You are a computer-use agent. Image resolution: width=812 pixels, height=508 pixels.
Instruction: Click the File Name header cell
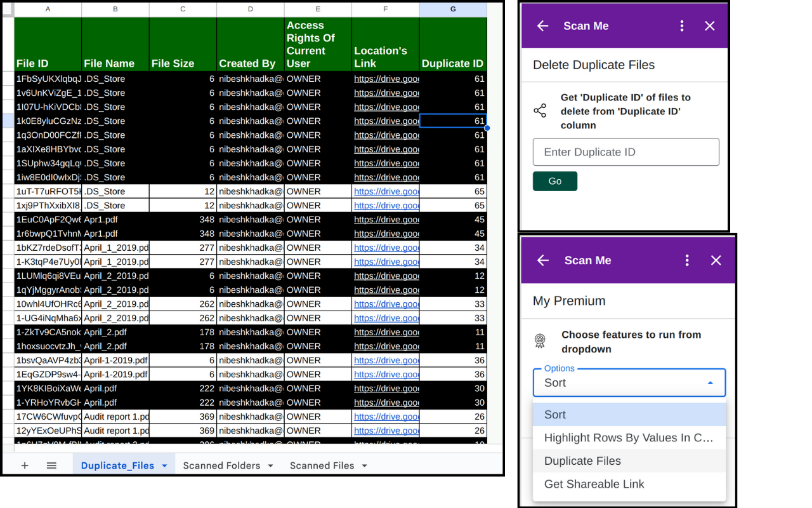pos(115,44)
